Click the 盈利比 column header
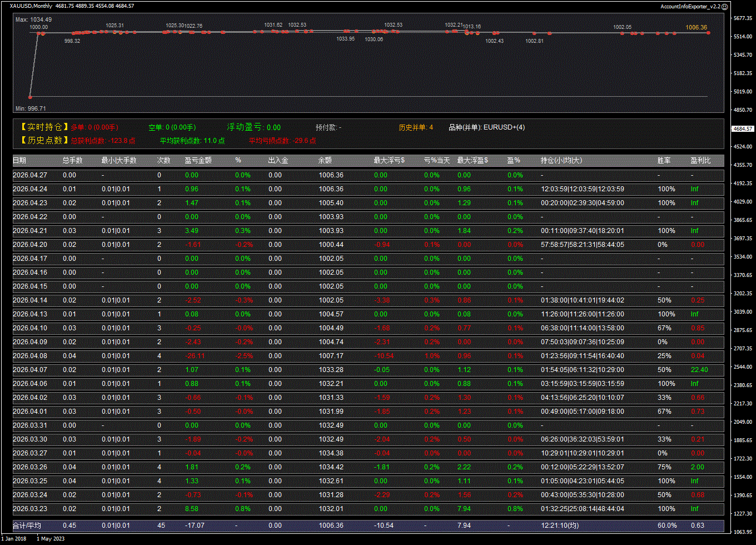Viewport: 756px width, 545px height. (700, 160)
